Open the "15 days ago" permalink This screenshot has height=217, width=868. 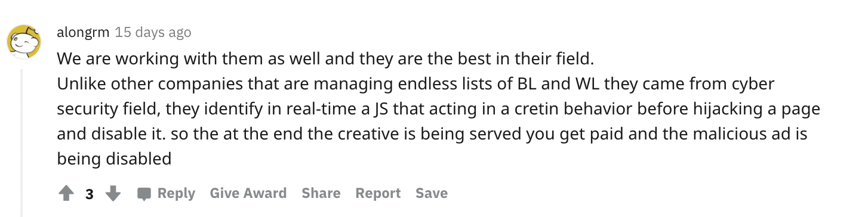pyautogui.click(x=153, y=32)
